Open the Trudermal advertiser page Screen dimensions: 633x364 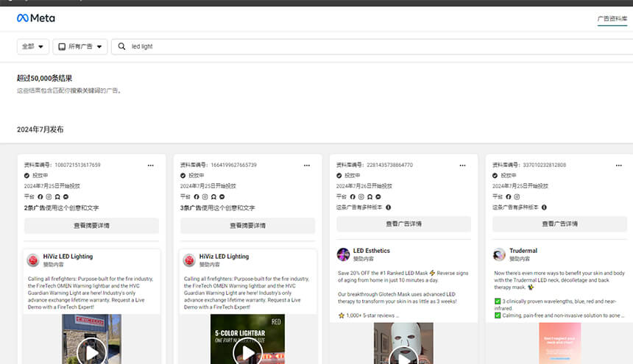click(x=523, y=251)
